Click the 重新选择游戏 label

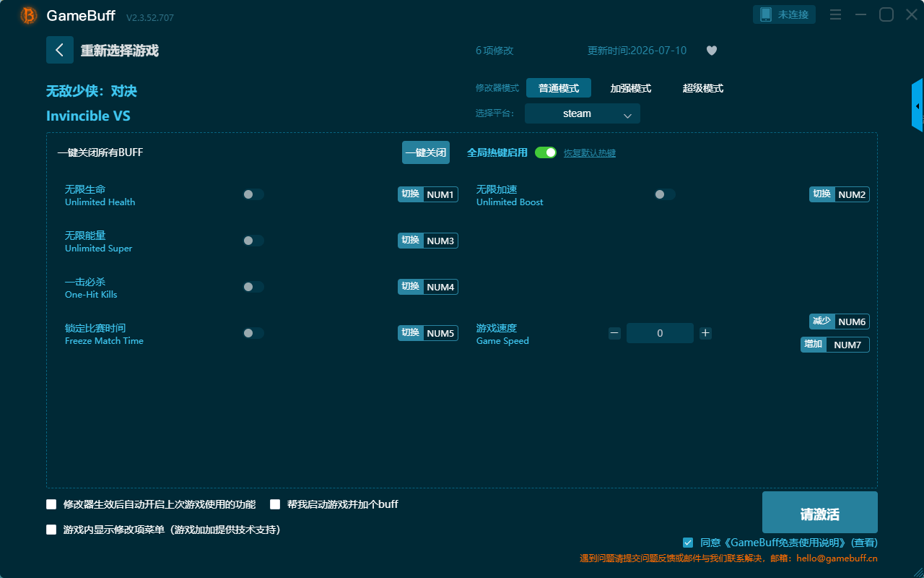119,51
